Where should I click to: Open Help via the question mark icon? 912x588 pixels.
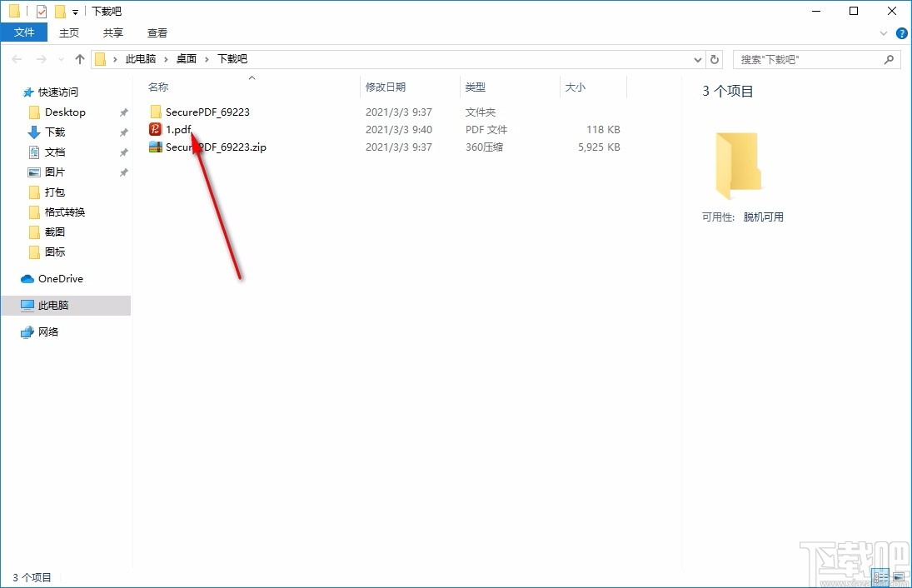click(901, 33)
